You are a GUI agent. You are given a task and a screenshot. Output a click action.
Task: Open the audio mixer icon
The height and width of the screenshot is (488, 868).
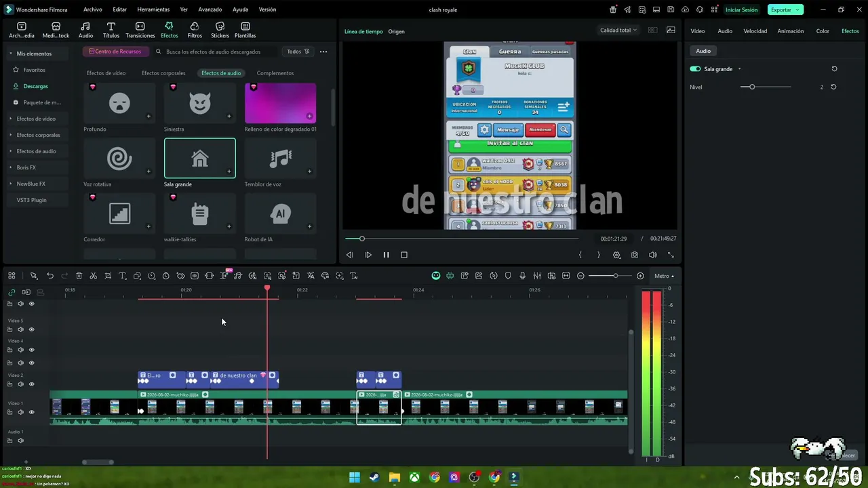click(537, 276)
